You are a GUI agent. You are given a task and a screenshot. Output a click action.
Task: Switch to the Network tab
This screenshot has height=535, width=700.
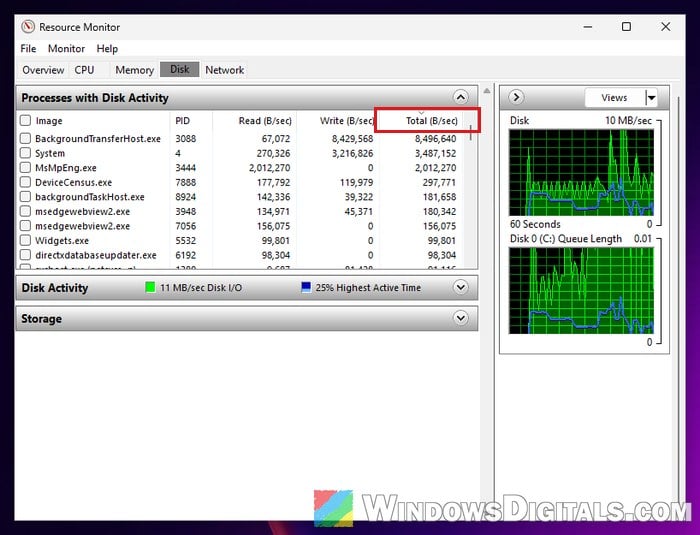point(225,70)
